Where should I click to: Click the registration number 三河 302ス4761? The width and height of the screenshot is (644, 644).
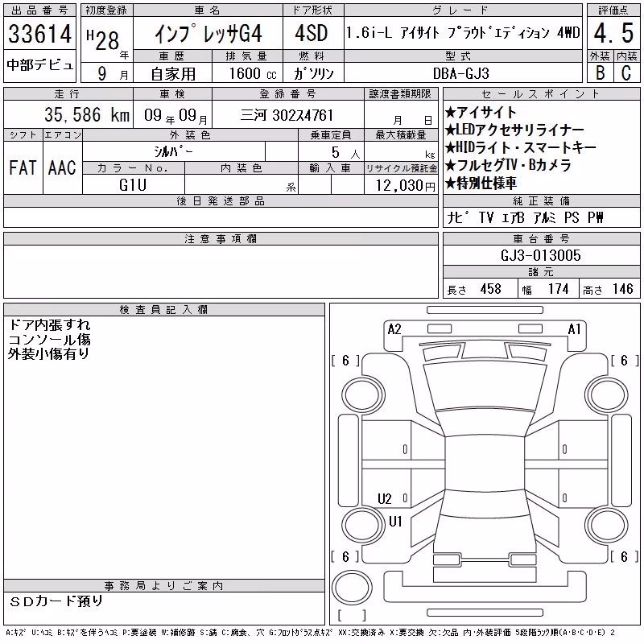click(287, 115)
